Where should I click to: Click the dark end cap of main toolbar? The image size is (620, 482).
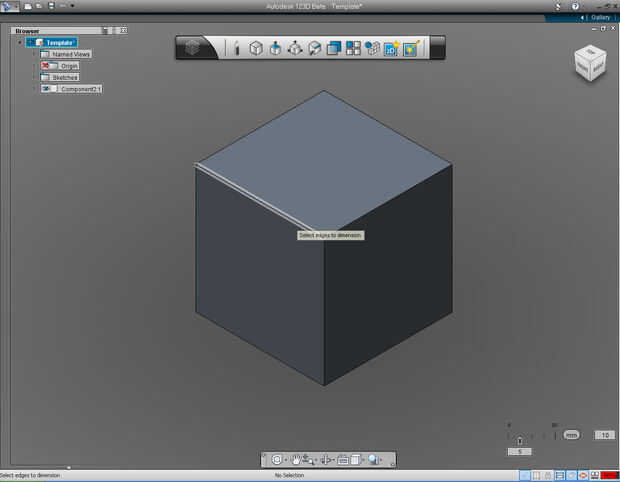(438, 47)
